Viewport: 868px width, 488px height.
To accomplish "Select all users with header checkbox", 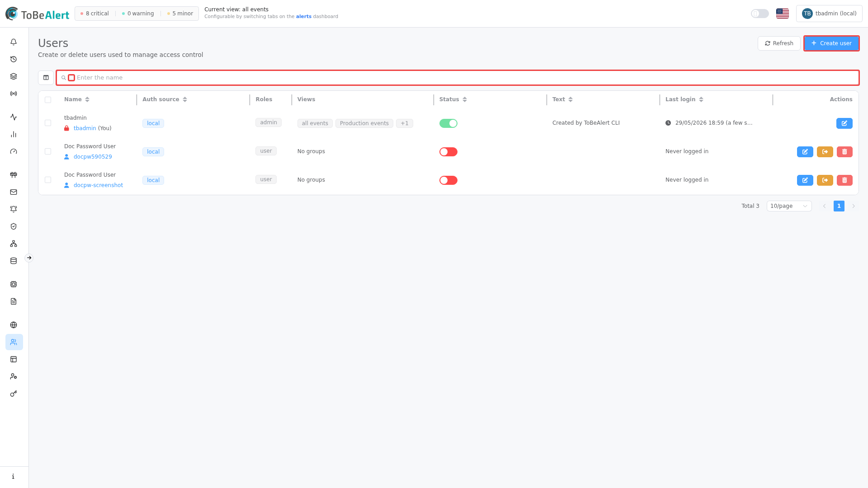I will [x=48, y=100].
